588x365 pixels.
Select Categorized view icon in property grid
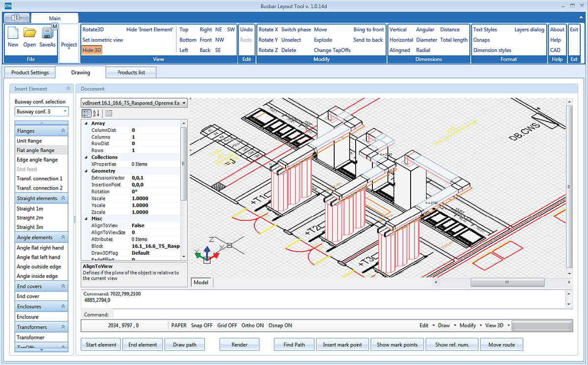tap(86, 113)
